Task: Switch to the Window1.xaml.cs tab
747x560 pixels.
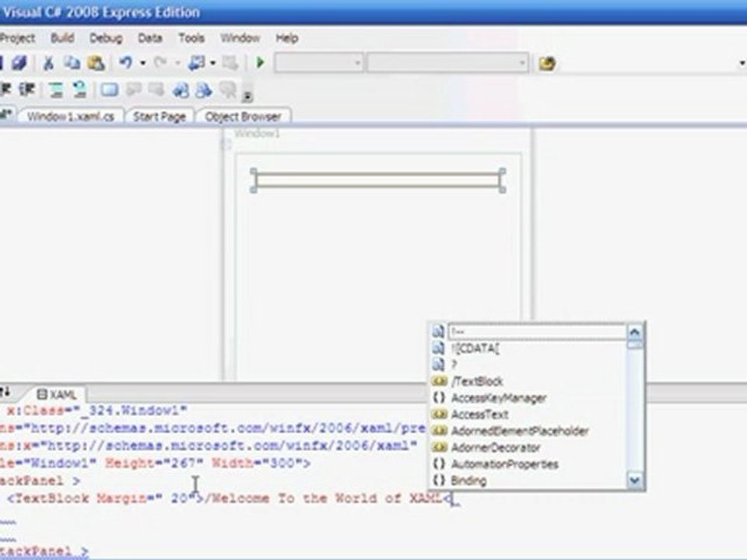Action: pos(71,117)
